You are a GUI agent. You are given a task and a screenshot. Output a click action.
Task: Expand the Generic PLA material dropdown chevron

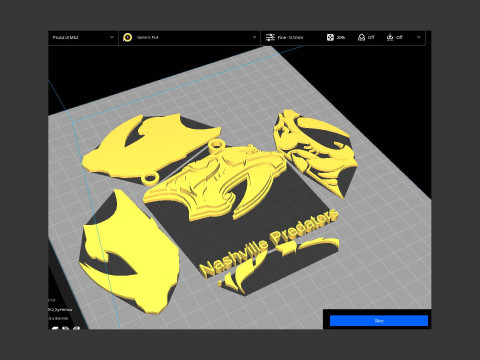point(254,37)
